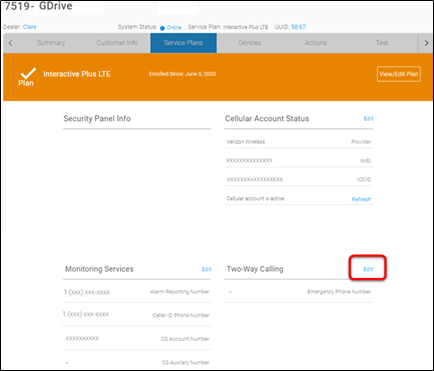Viewport: 434px width, 371px height.
Task: Click the Service Plan header text
Action: [x=228, y=27]
